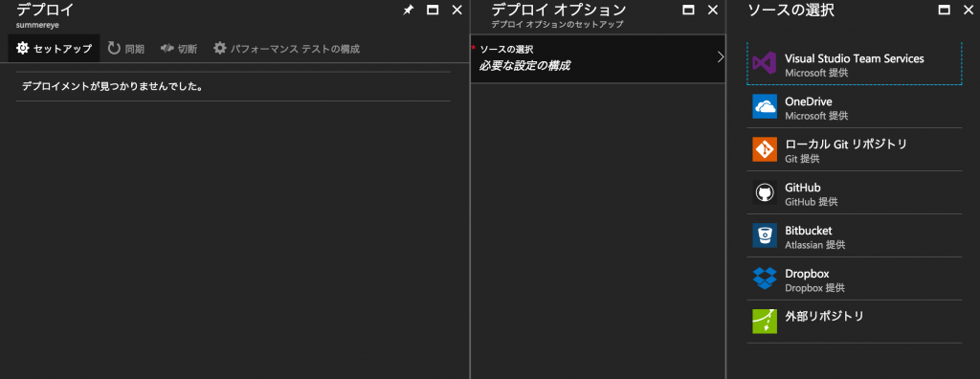Image resolution: width=980 pixels, height=379 pixels.
Task: Expand the ソースの選択 chevron arrow
Action: [720, 56]
